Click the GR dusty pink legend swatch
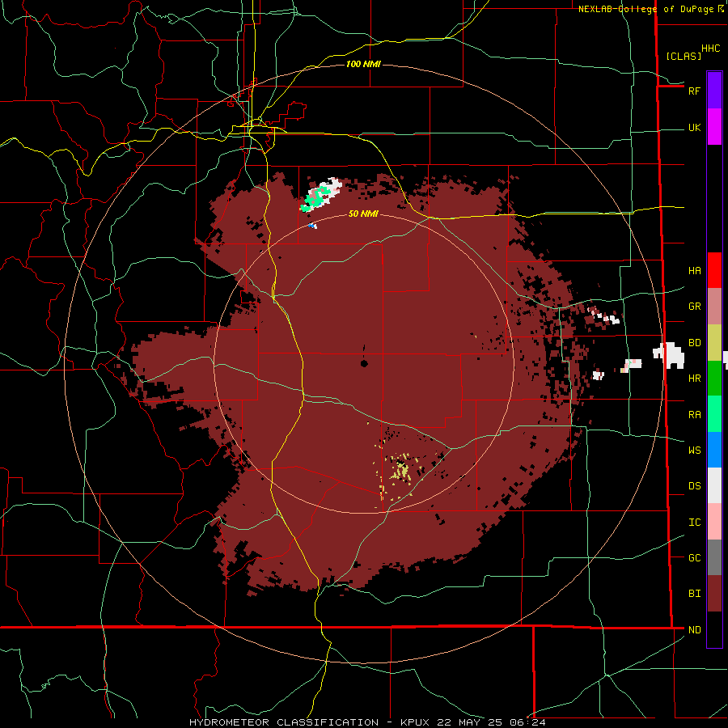 [714, 307]
